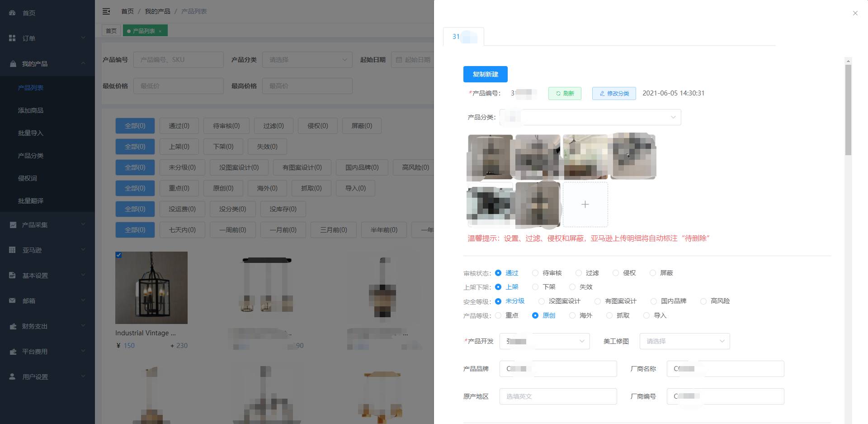Choose 高风险 safety level radio
The image size is (868, 424).
click(x=703, y=301)
